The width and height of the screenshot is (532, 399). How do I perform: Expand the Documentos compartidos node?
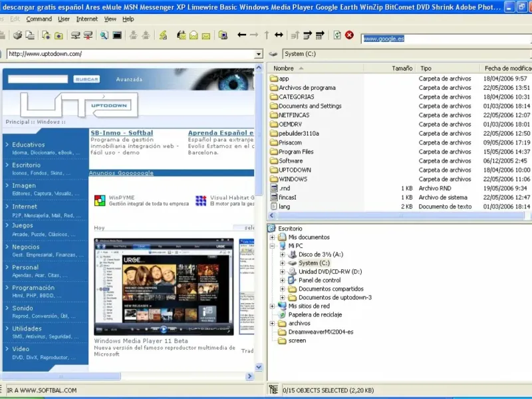coord(282,289)
